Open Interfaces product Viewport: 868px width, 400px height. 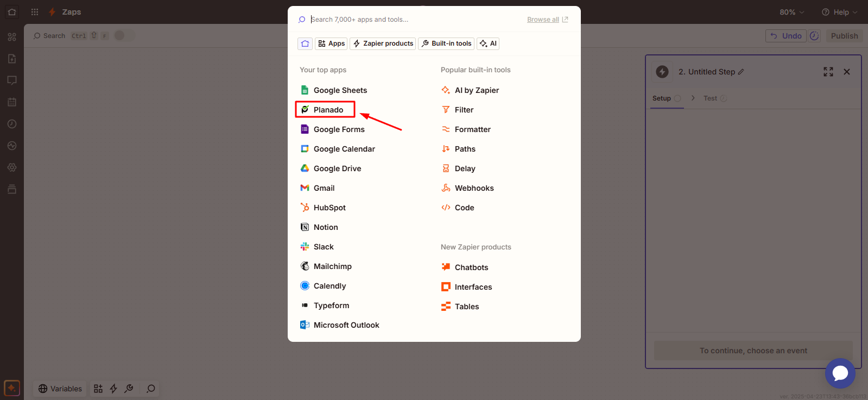tap(467, 287)
